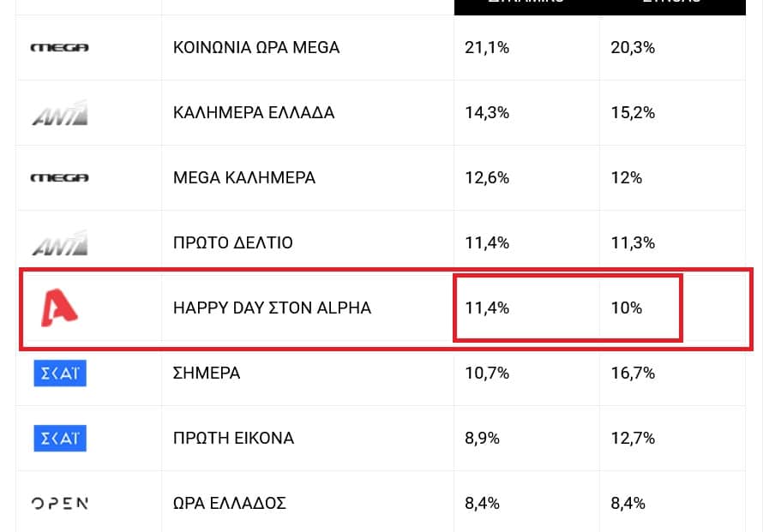Select HAPPY DAY ΣΤΟΝ ALPHA row title

point(272,308)
